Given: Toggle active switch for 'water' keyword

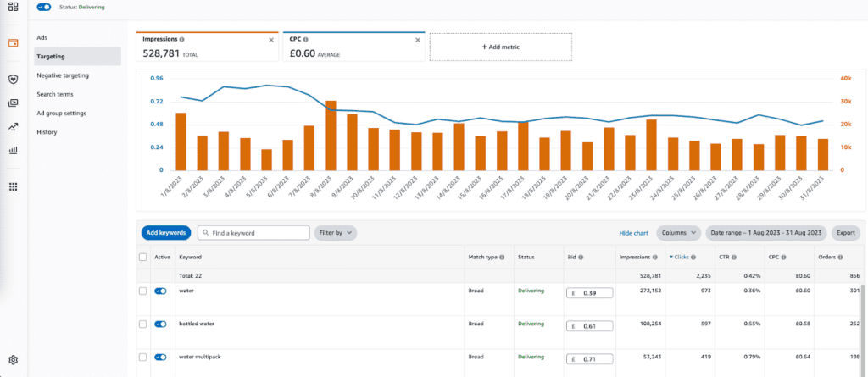Looking at the screenshot, I should [160, 291].
